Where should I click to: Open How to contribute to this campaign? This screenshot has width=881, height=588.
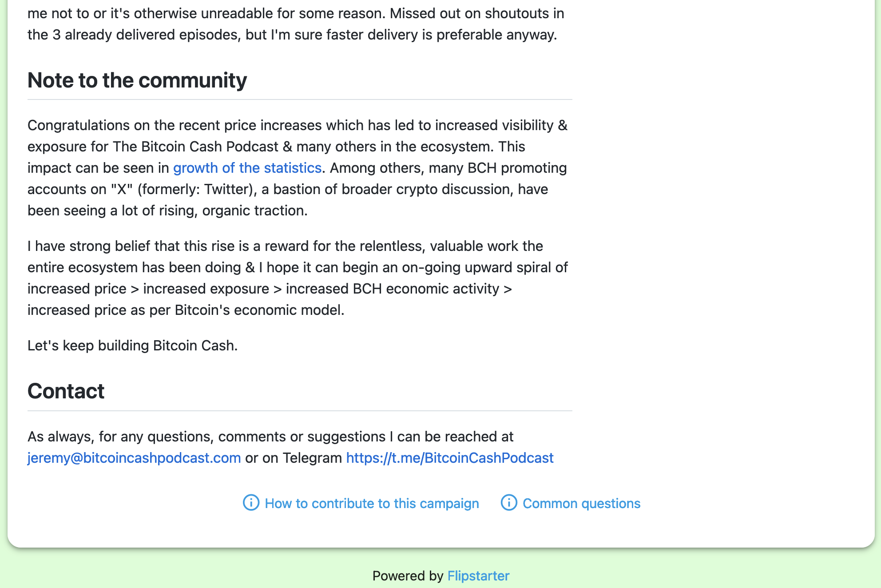(372, 504)
